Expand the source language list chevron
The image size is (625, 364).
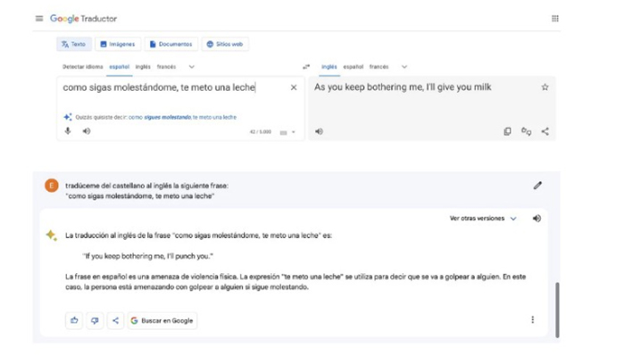(192, 66)
